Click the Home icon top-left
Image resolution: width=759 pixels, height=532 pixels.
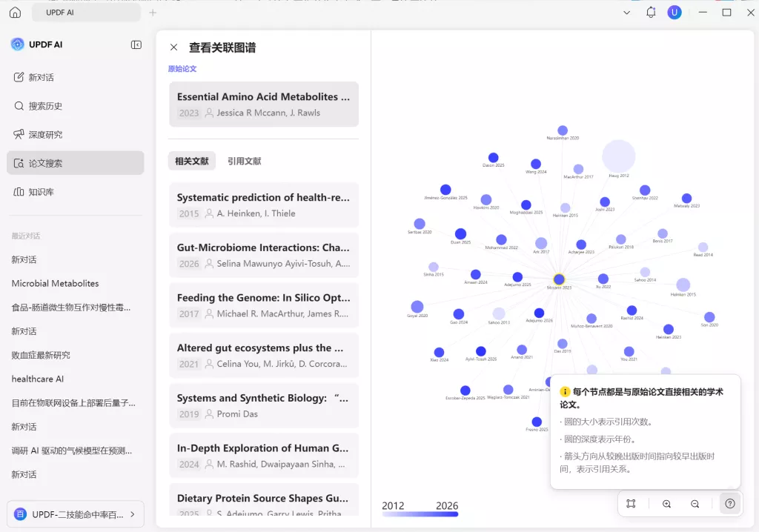pyautogui.click(x=15, y=12)
